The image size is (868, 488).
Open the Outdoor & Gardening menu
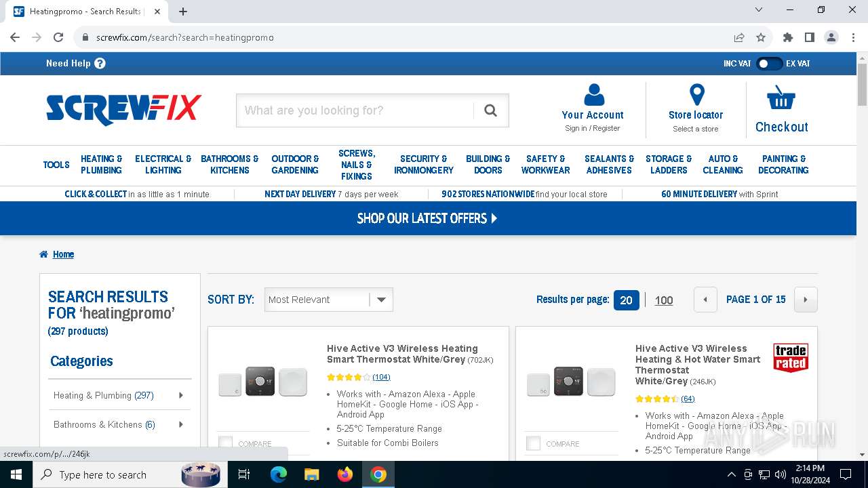(295, 165)
